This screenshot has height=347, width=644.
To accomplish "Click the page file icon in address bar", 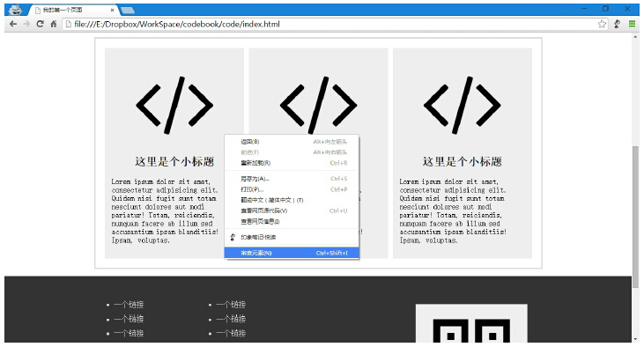I will (69, 25).
